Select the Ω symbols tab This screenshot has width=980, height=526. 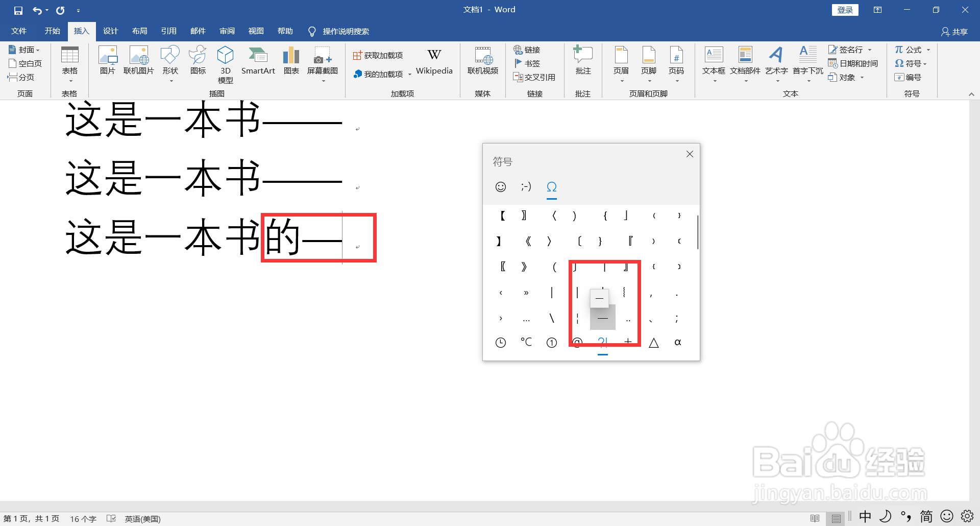(552, 187)
